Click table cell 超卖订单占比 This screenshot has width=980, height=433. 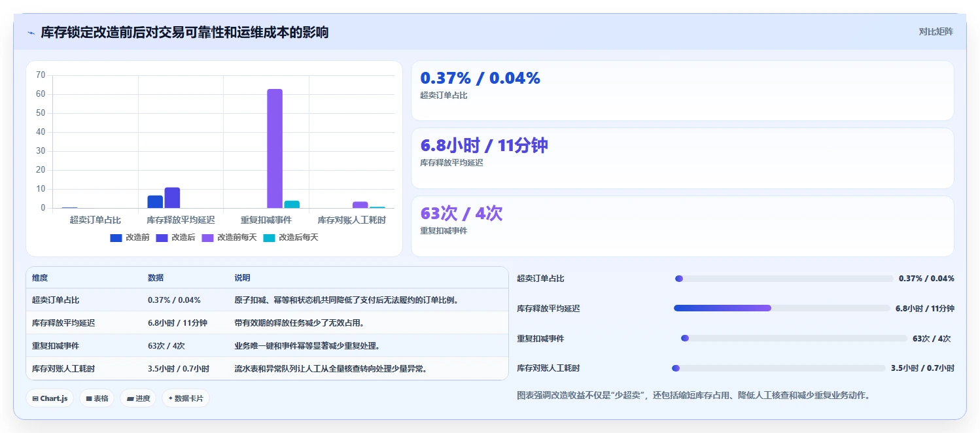56,300
